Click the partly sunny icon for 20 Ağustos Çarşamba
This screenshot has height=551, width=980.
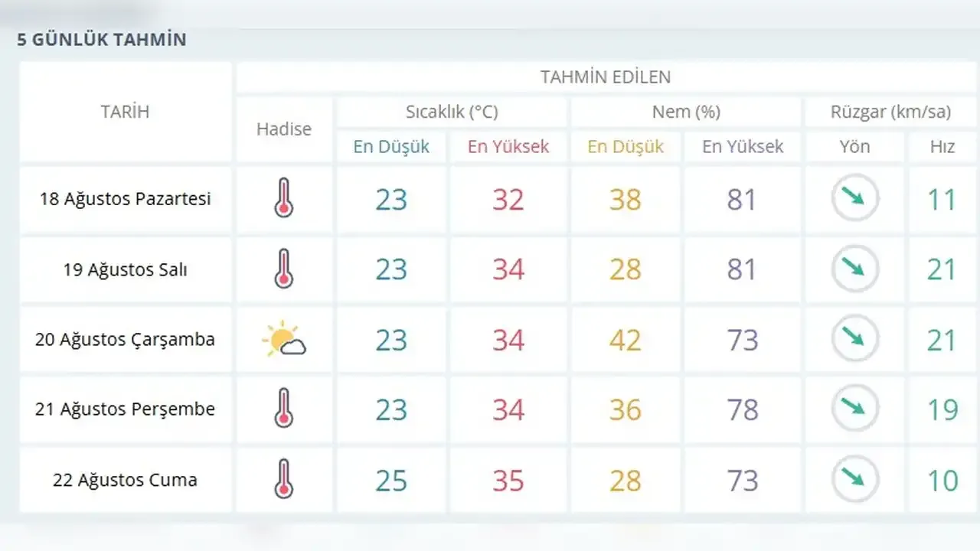(284, 339)
